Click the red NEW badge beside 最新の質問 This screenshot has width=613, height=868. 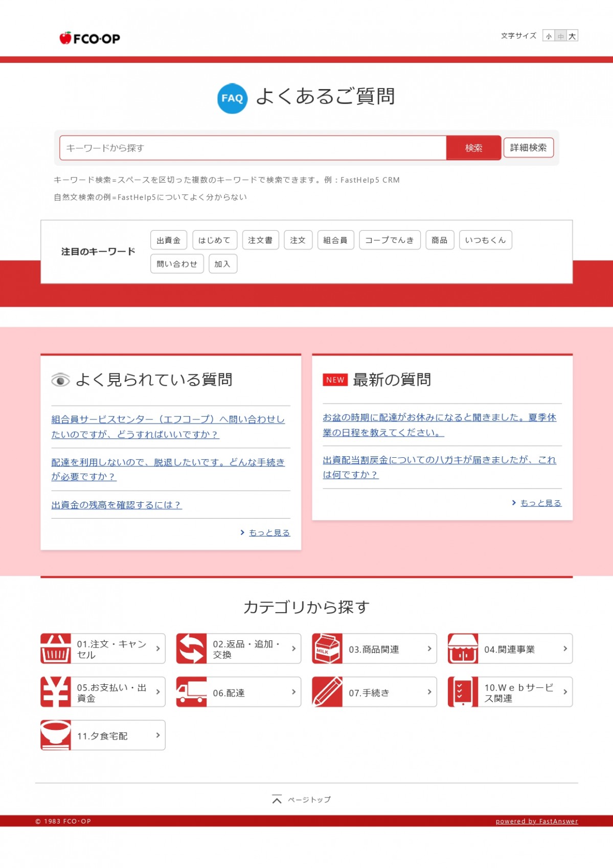pos(335,380)
